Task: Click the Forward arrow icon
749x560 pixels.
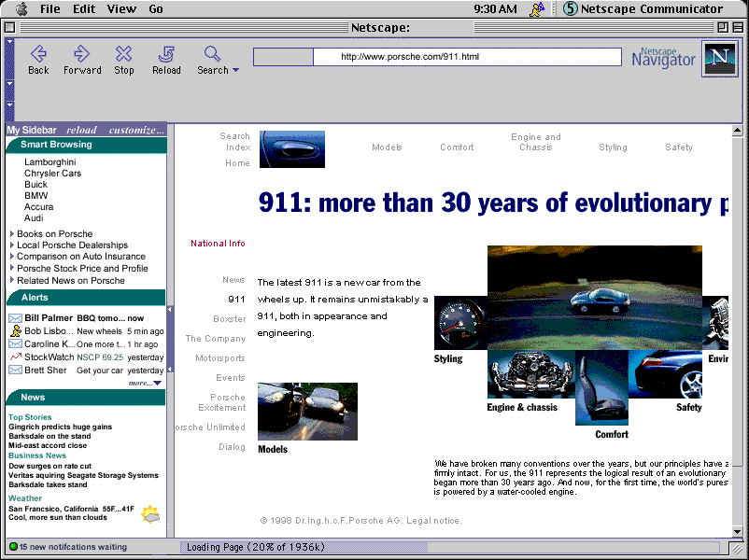Action: (81, 53)
